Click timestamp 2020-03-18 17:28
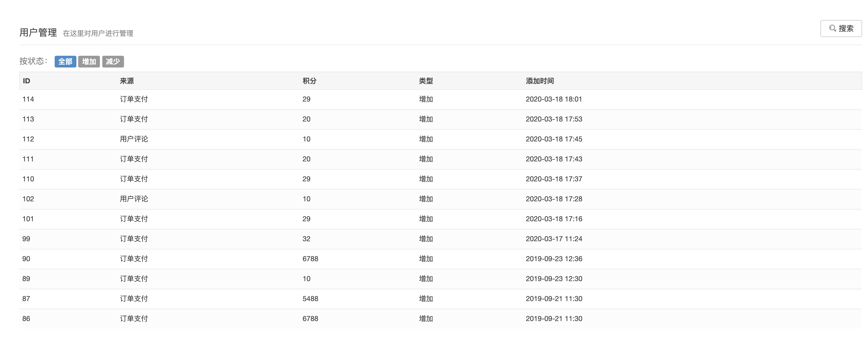 [x=554, y=199]
